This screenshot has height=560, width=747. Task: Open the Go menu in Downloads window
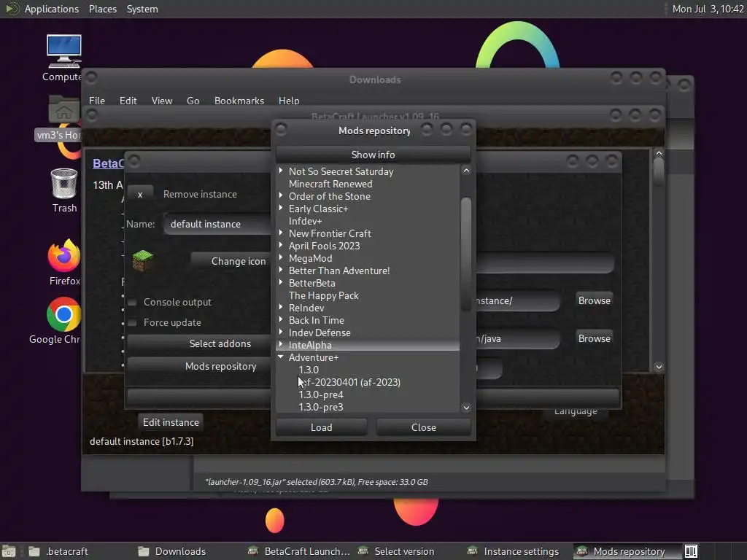193,101
